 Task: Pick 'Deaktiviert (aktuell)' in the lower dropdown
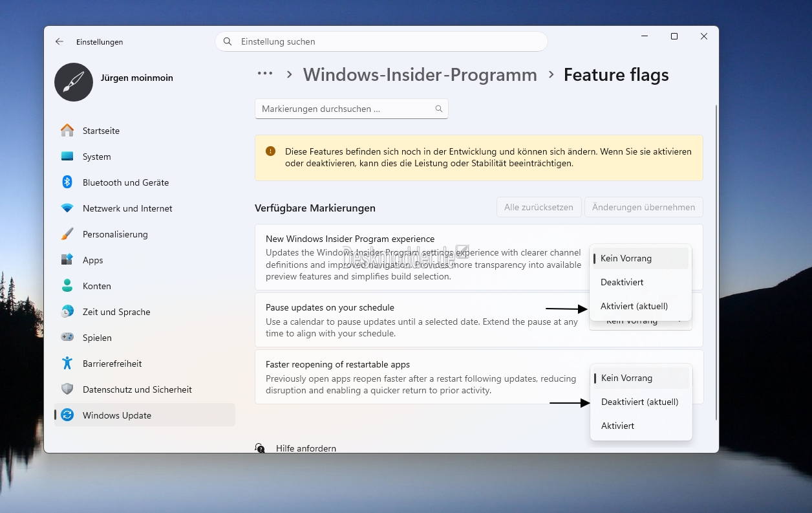[639, 402]
